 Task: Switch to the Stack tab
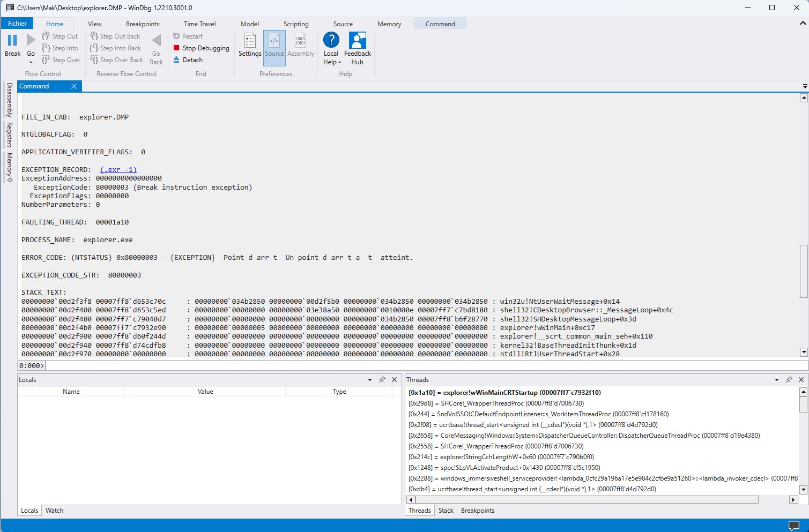tap(446, 511)
